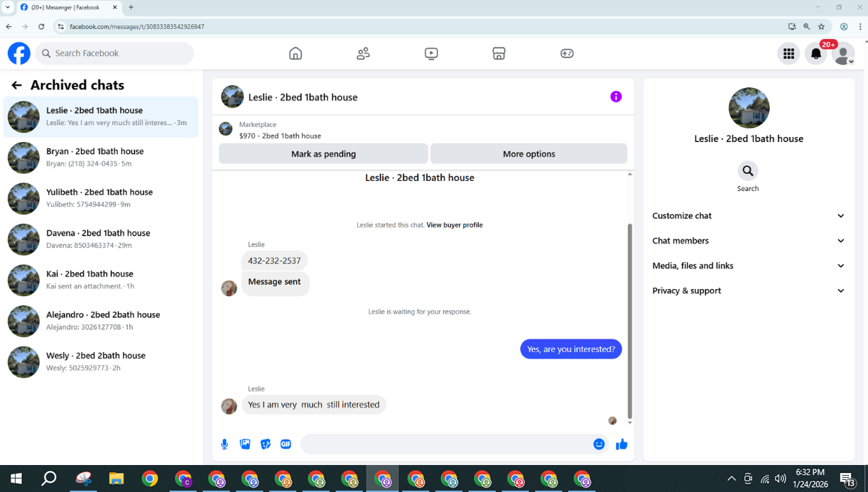This screenshot has height=492, width=868.
Task: Click the browser address bar URL
Action: pyautogui.click(x=137, y=26)
